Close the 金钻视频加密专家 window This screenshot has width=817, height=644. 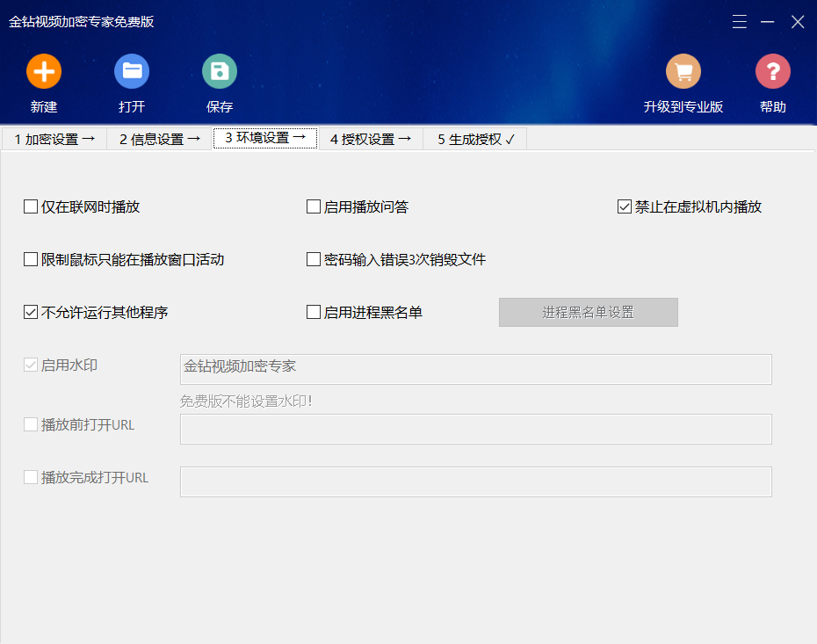point(798,21)
